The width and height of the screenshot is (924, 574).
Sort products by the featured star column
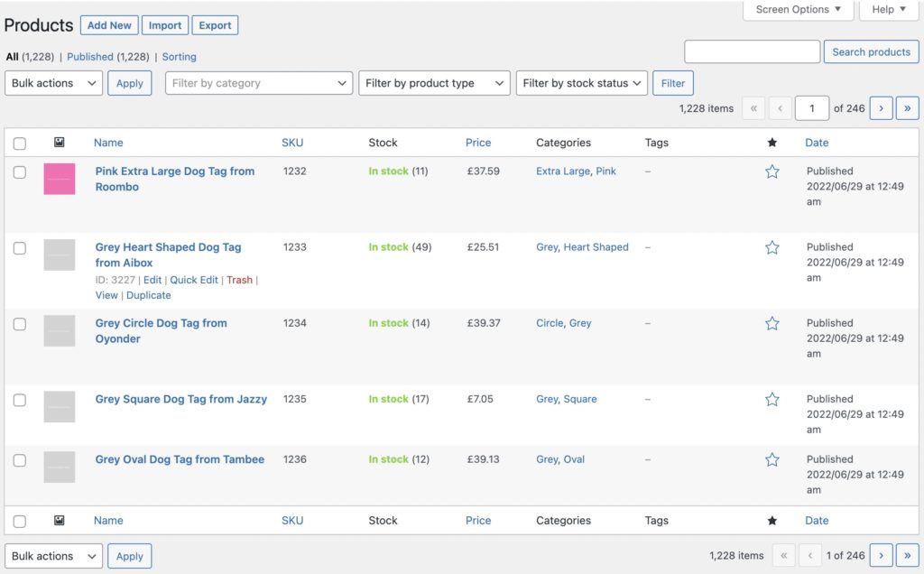pos(772,142)
